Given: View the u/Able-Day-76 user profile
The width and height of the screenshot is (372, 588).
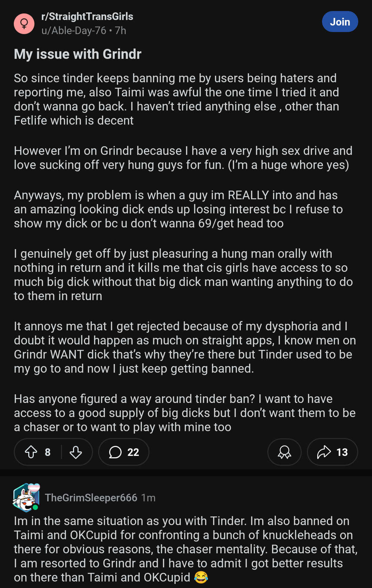Looking at the screenshot, I should (x=74, y=31).
